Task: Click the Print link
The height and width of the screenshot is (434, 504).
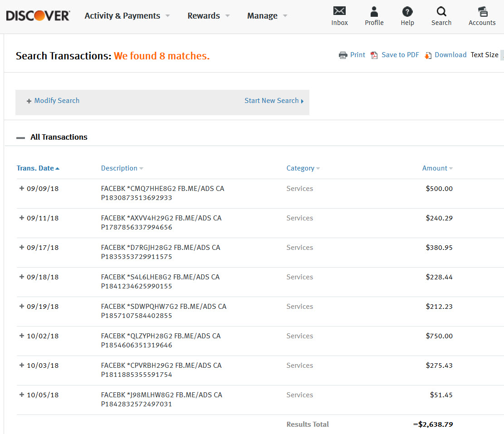Action: 357,55
